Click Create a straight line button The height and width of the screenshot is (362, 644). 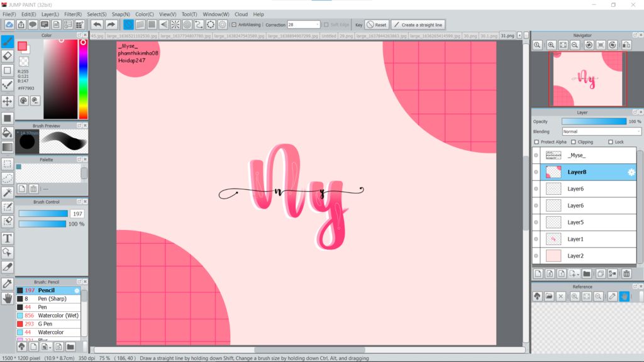pyautogui.click(x=418, y=25)
